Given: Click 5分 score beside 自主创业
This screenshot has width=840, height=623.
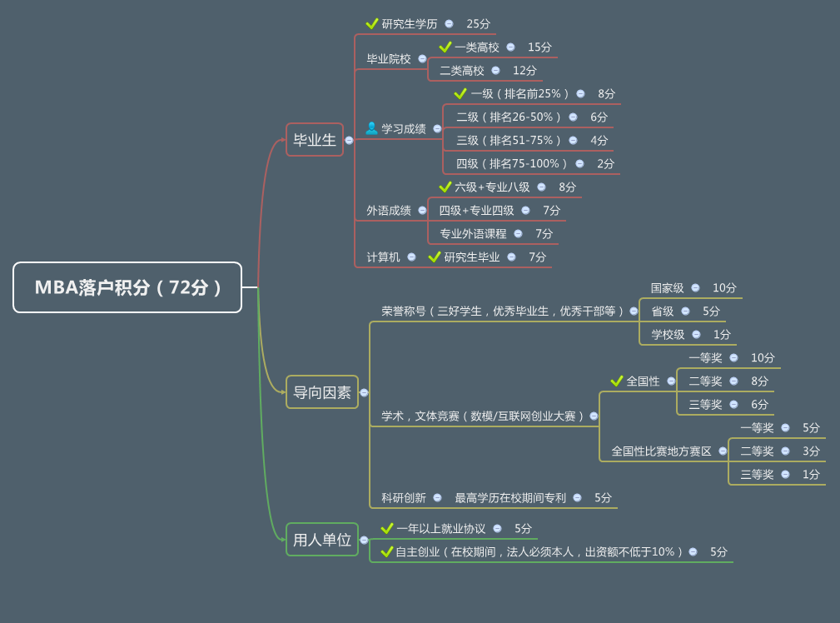Looking at the screenshot, I should [x=718, y=551].
